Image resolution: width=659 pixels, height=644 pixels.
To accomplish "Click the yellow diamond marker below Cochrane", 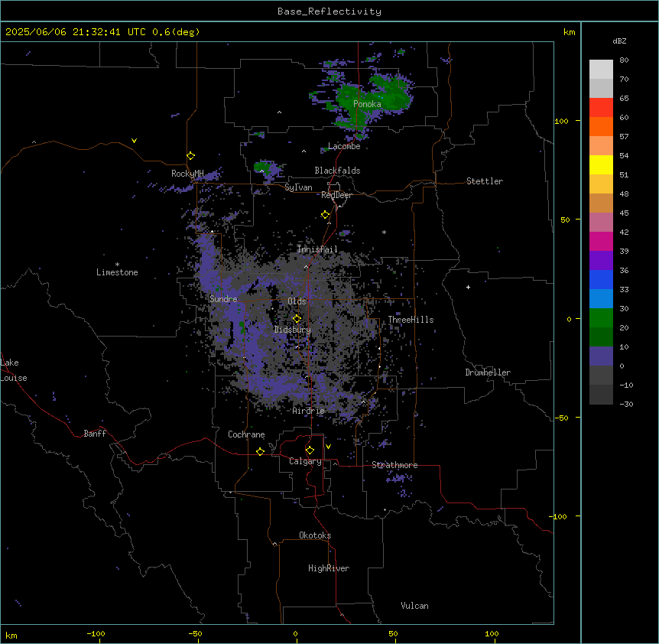I will 260,451.
